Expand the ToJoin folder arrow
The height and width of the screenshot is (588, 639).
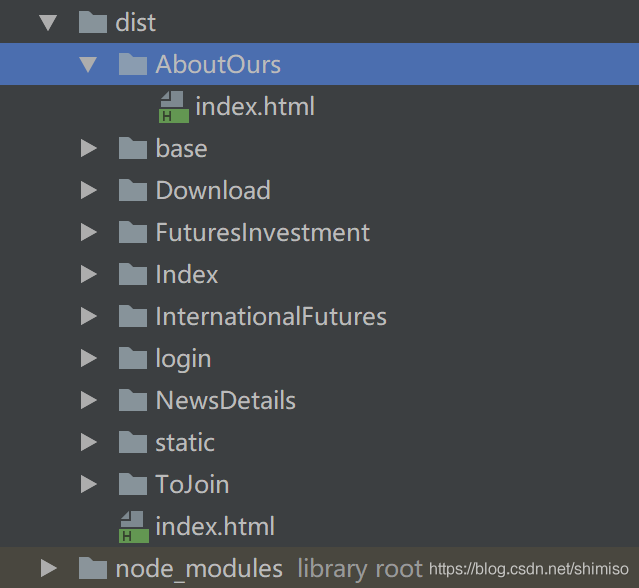tap(89, 485)
